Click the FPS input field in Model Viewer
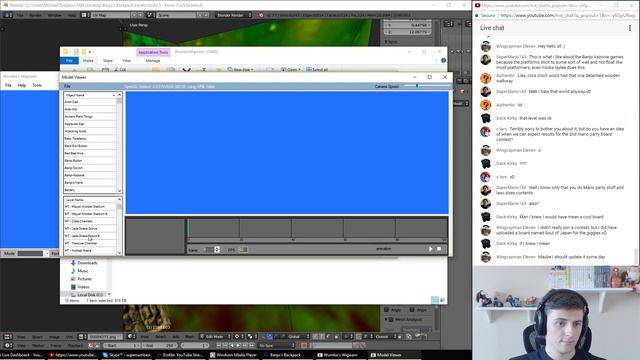640x360 pixels. [x=243, y=249]
